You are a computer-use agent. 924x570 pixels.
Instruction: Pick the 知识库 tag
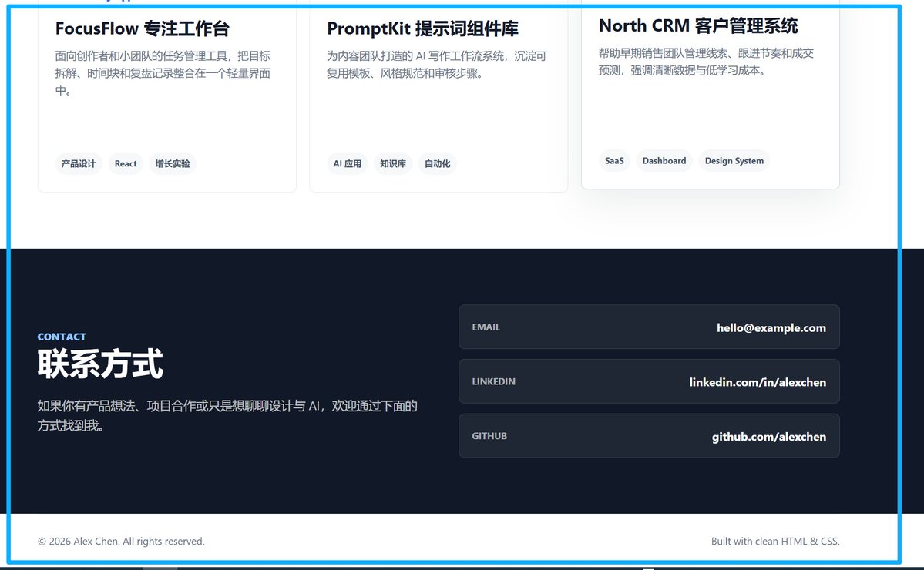[x=393, y=164]
